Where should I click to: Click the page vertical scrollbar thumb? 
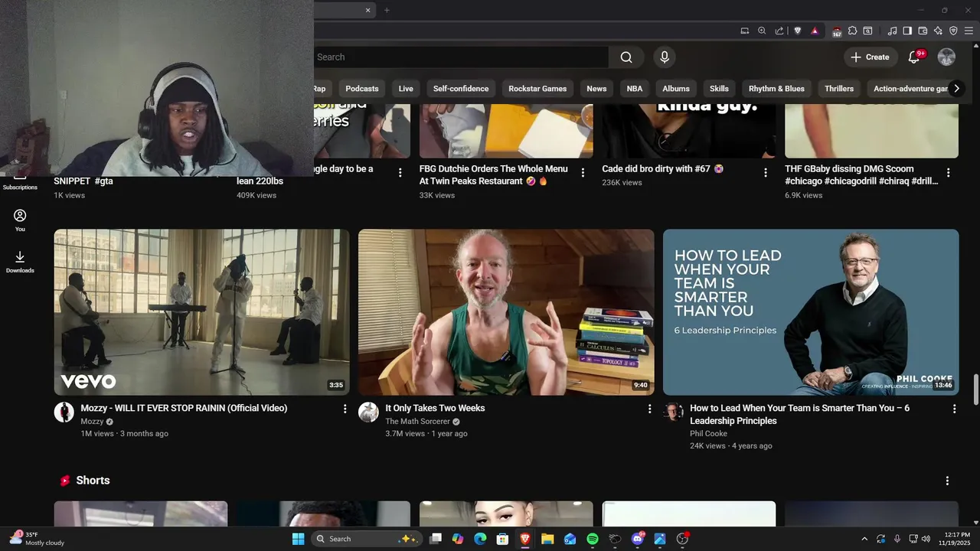[975, 390]
